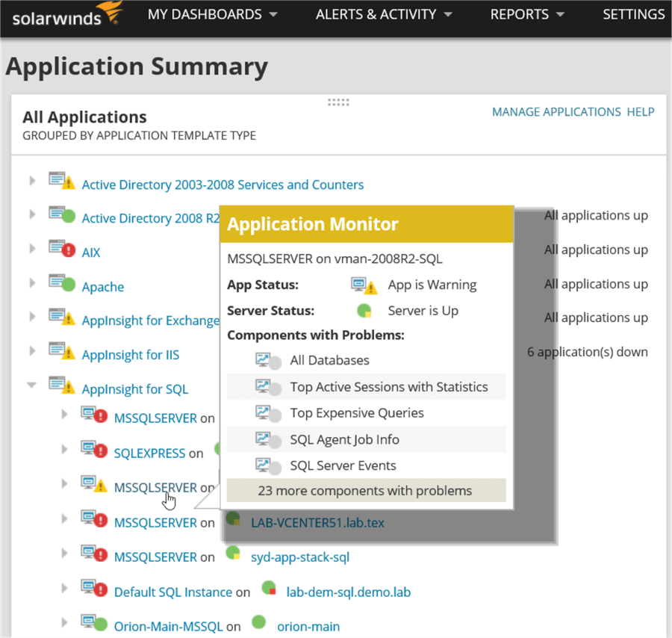The image size is (672, 638).
Task: Click the green up icon for Apache
Action: coord(62,282)
